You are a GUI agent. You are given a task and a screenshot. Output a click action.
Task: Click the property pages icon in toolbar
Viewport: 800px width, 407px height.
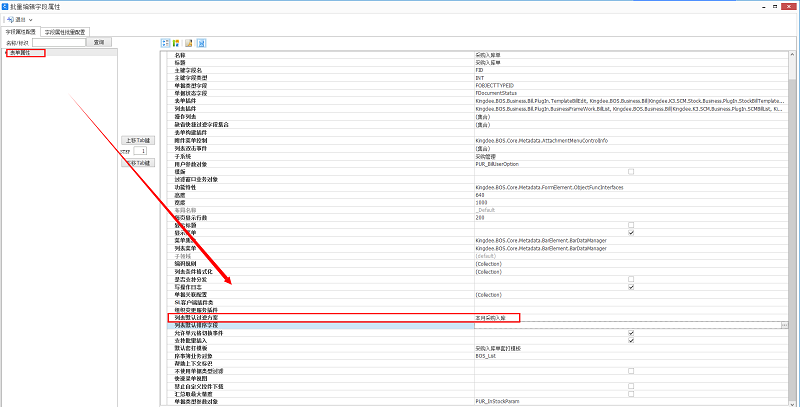[x=189, y=43]
